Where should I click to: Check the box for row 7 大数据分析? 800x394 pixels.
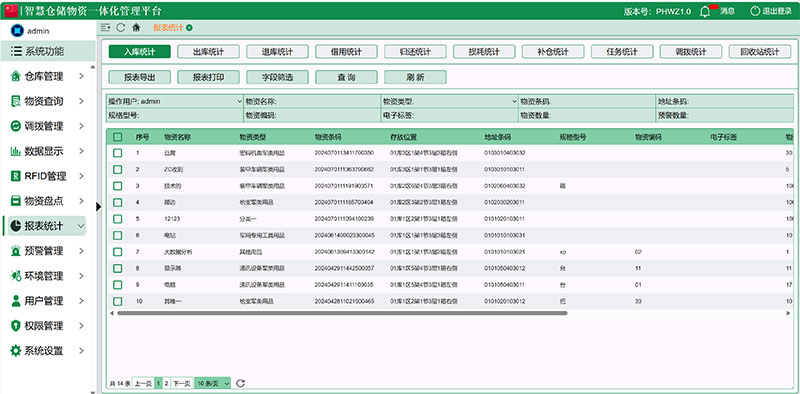118,252
